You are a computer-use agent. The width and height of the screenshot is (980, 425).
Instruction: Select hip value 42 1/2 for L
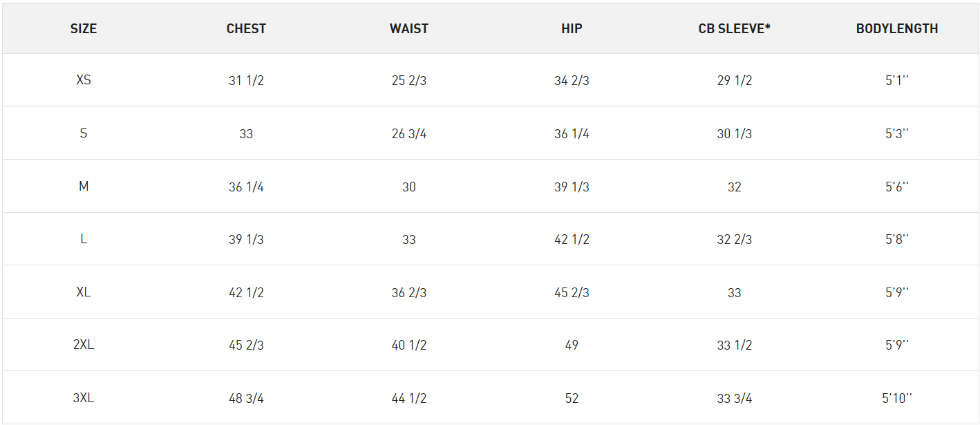click(x=572, y=239)
